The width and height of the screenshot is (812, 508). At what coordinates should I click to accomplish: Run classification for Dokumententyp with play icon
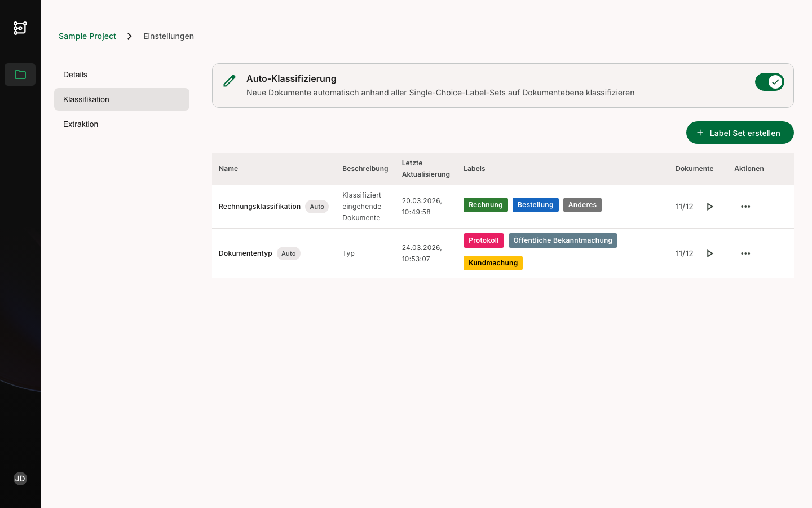pyautogui.click(x=710, y=253)
